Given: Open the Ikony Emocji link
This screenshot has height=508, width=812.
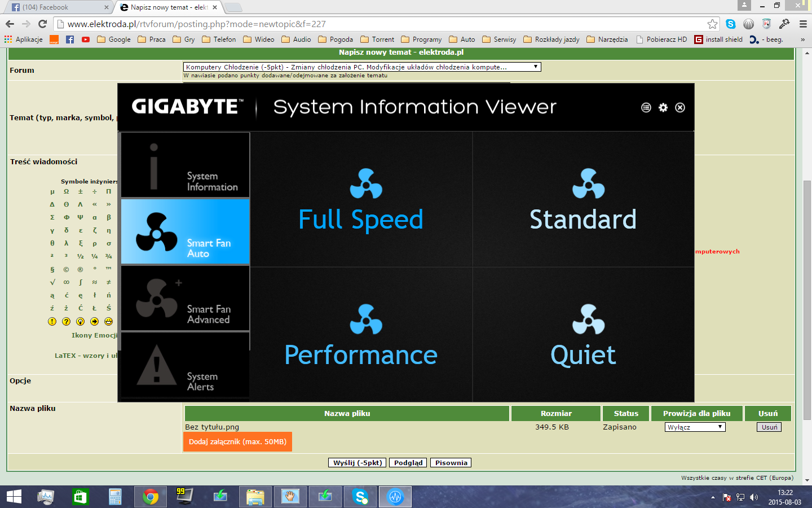Looking at the screenshot, I should coord(94,335).
